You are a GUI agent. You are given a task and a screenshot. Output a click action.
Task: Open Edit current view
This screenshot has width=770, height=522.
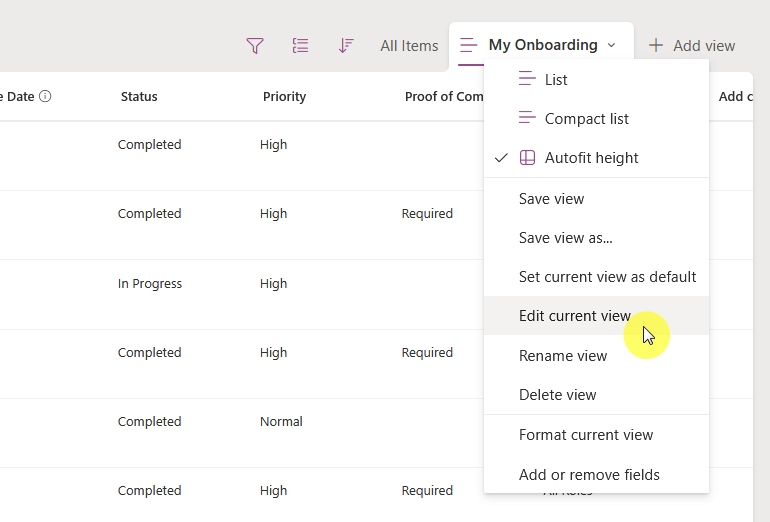(596, 316)
